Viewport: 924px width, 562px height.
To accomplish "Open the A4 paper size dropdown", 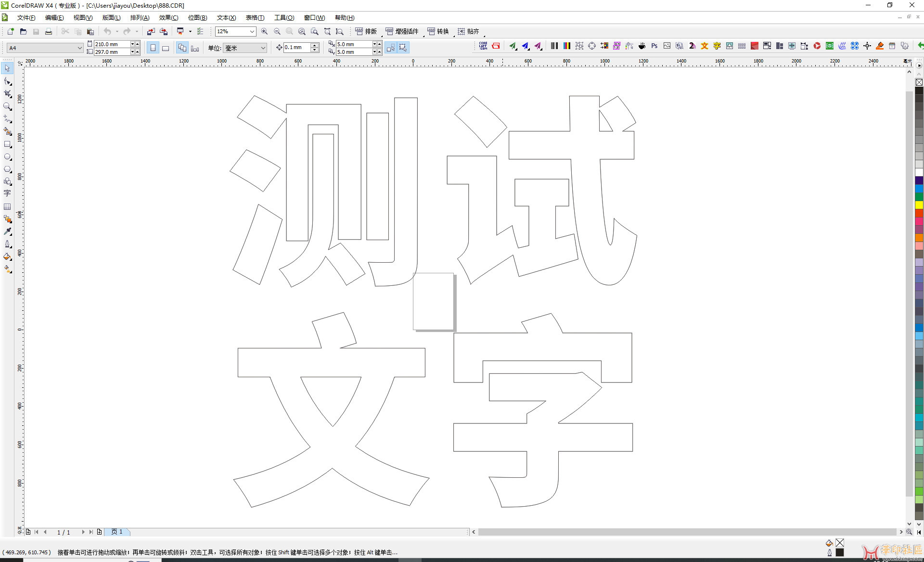I will point(79,48).
